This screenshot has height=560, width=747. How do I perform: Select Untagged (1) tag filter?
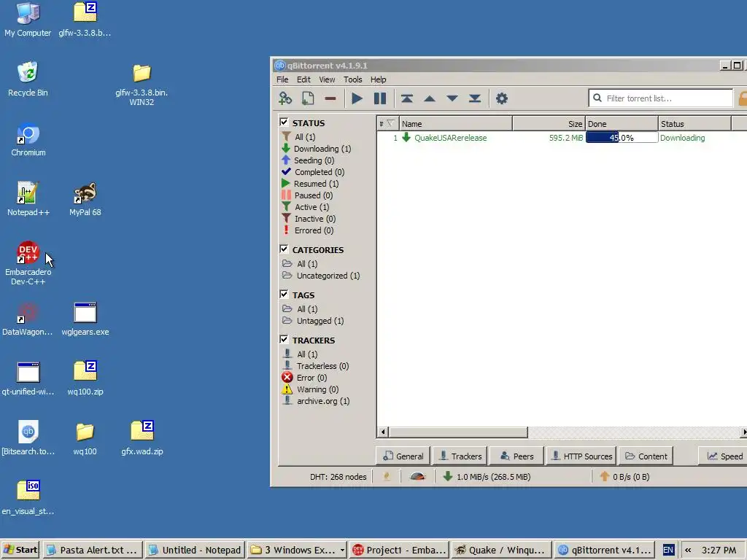click(313, 321)
